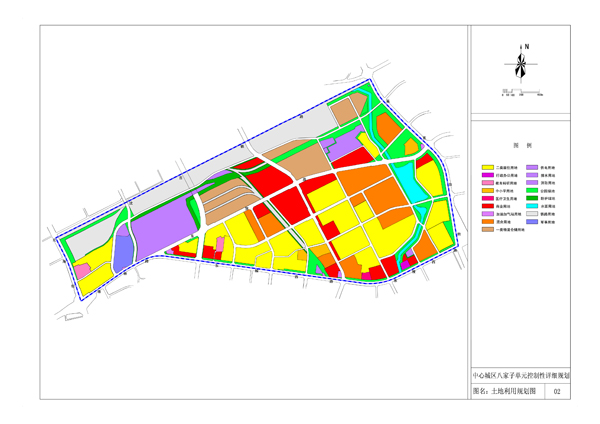Pick the orange swatch in the legend

[488, 223]
